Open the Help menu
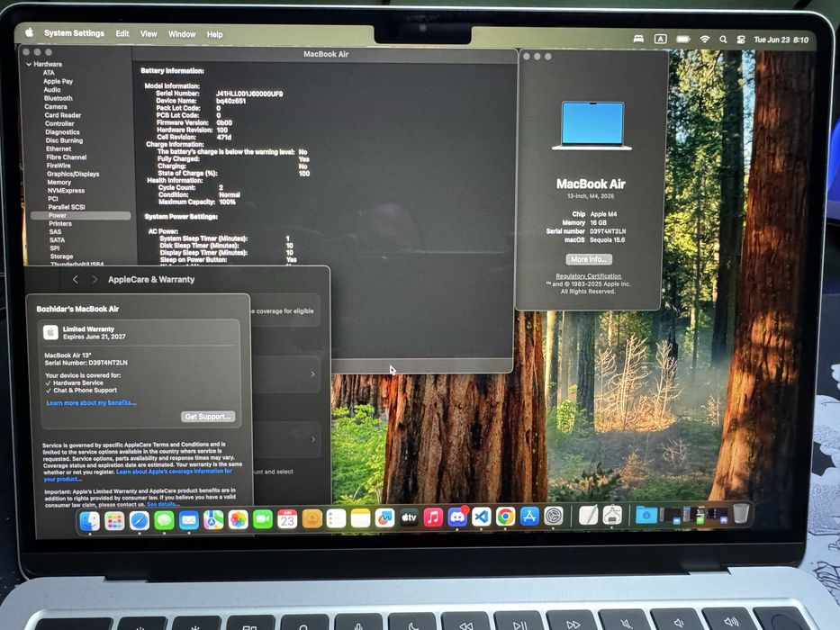 pos(214,34)
